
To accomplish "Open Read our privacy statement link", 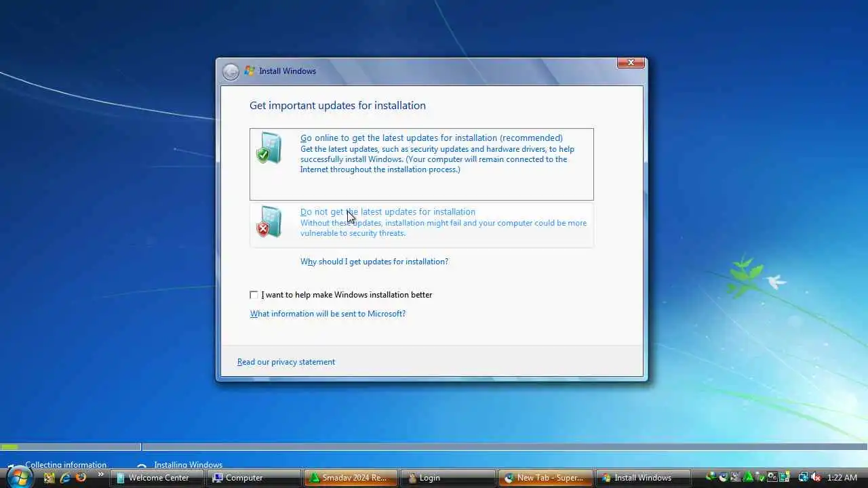I will coord(286,362).
